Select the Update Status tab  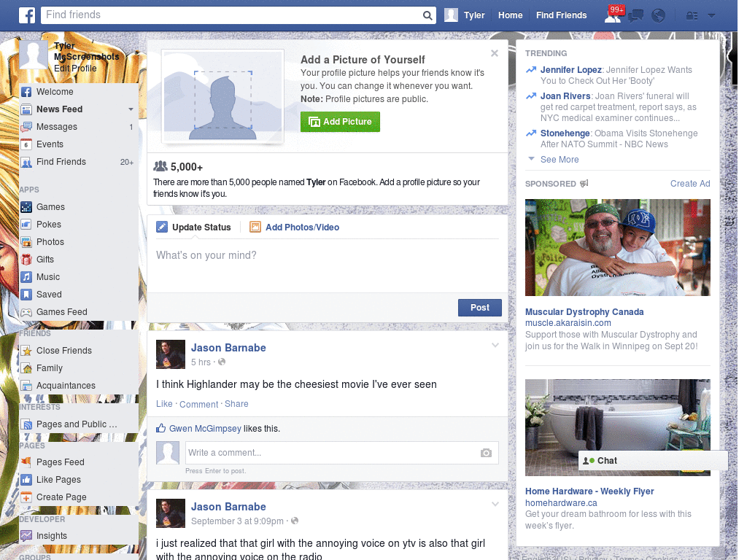pos(194,227)
